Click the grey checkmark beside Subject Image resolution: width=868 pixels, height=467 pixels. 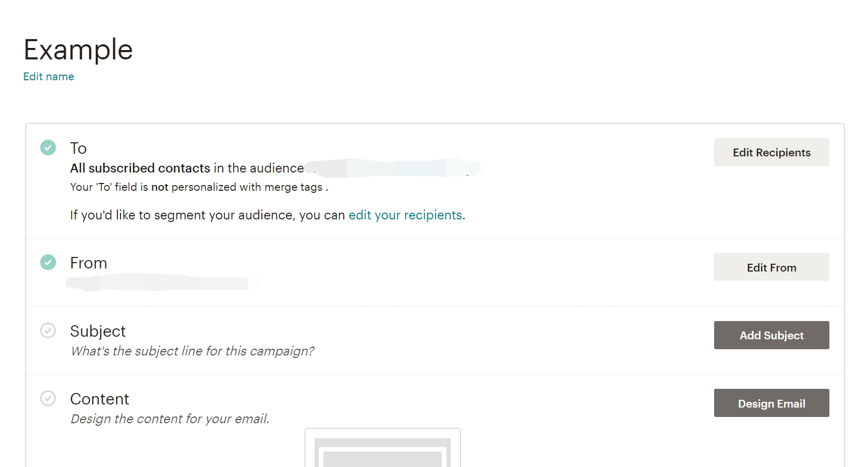[x=48, y=330]
